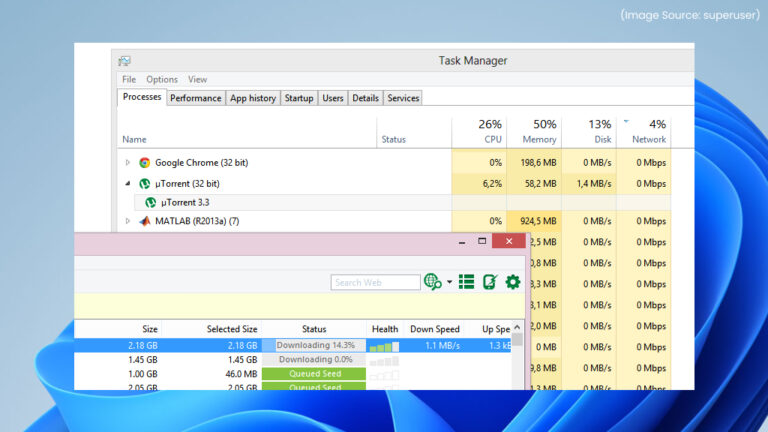
Task: Sort processes by Memory column
Action: [x=534, y=132]
